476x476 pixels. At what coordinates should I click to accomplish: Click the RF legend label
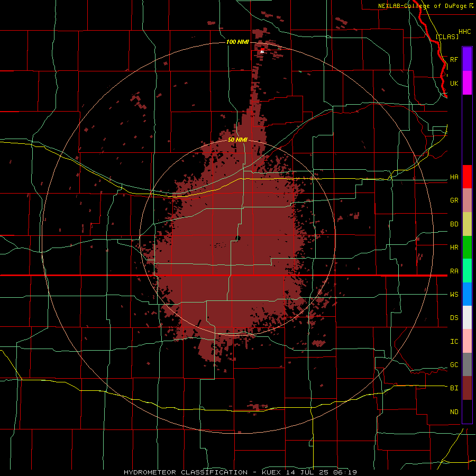point(454,59)
